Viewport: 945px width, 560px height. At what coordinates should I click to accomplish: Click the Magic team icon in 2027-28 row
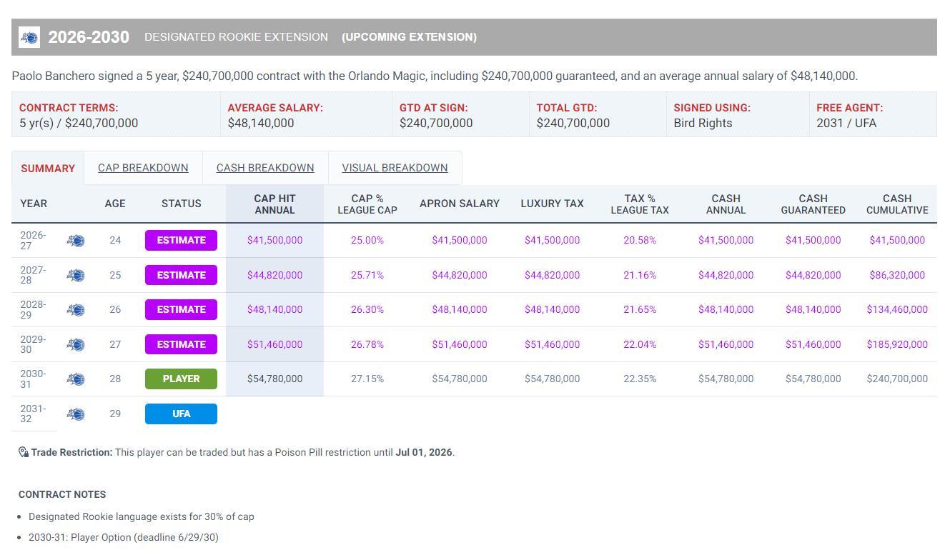[76, 275]
